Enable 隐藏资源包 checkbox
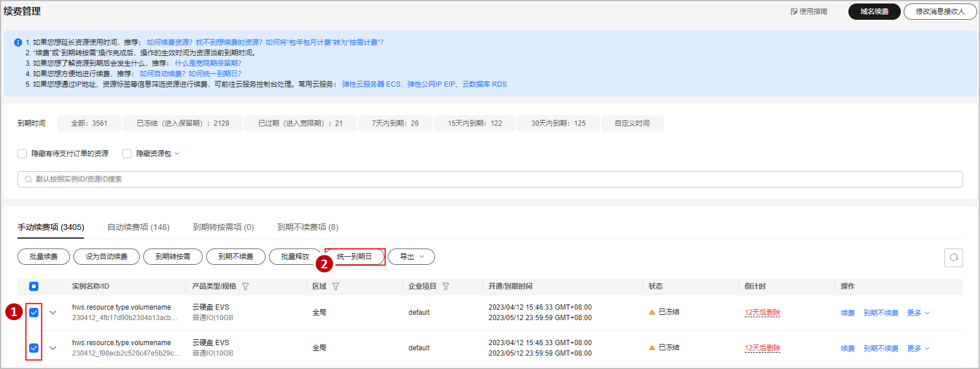 tap(127, 154)
